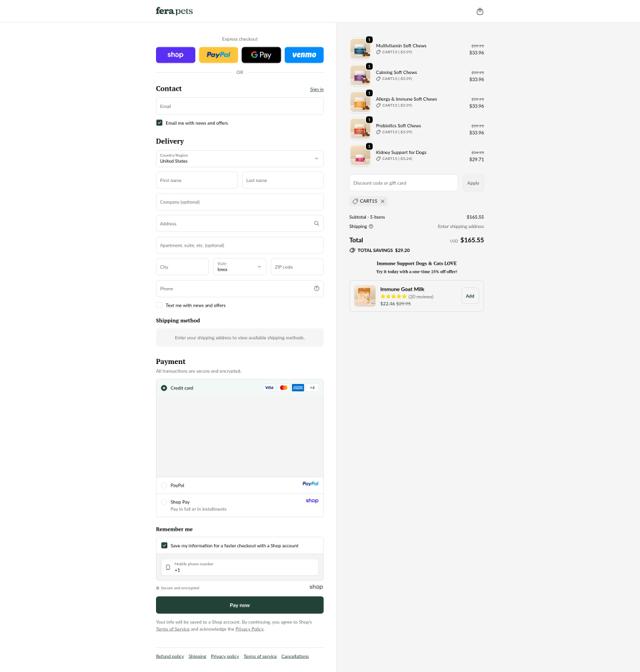Pay with the PayPal express button
640x672 pixels.
218,55
